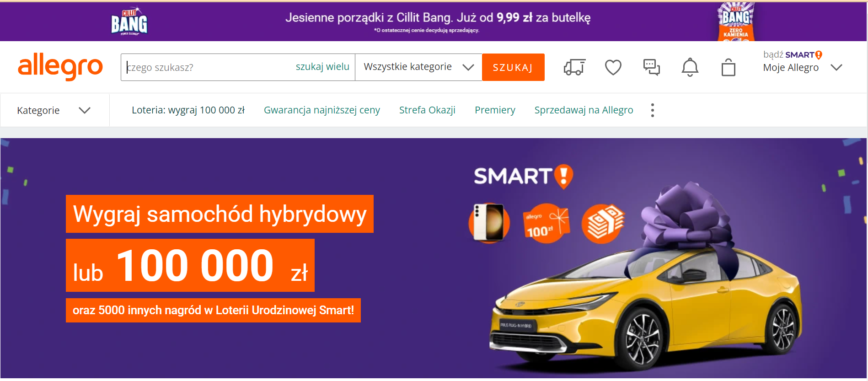Open the delivery truck icon in header
The image size is (868, 381).
click(x=574, y=67)
